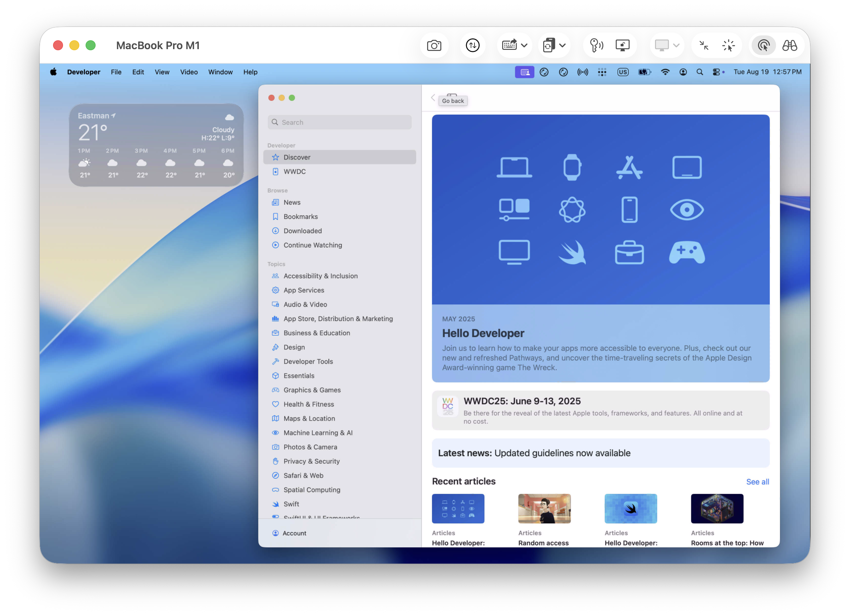Open the Downloaded section

point(339,231)
